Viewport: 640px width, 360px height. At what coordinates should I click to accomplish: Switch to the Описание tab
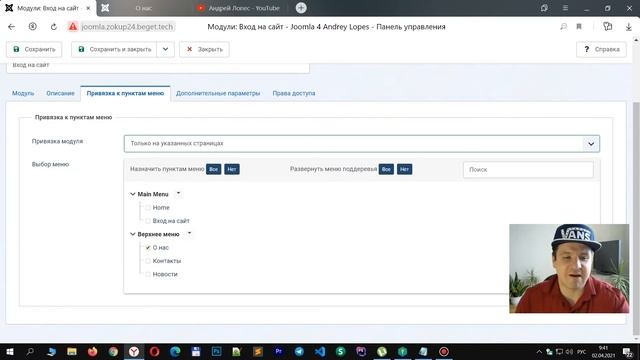click(60, 93)
